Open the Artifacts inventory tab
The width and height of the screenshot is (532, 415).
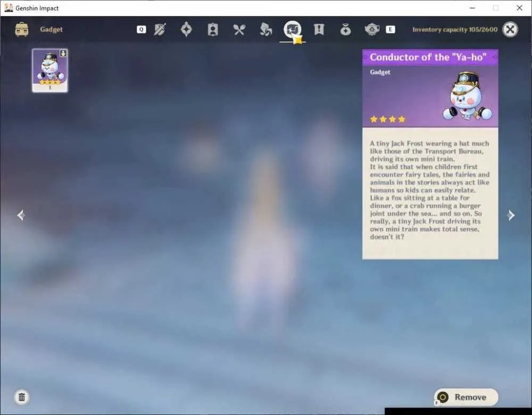click(186, 29)
